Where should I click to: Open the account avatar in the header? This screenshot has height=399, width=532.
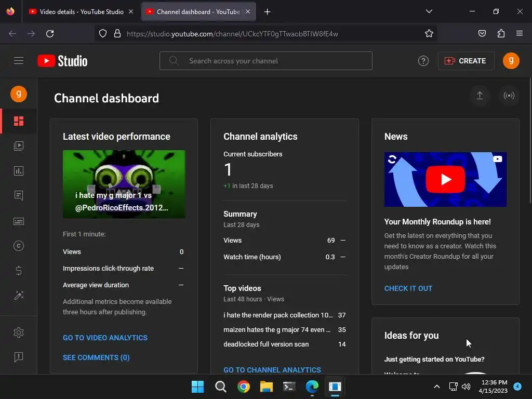(511, 61)
